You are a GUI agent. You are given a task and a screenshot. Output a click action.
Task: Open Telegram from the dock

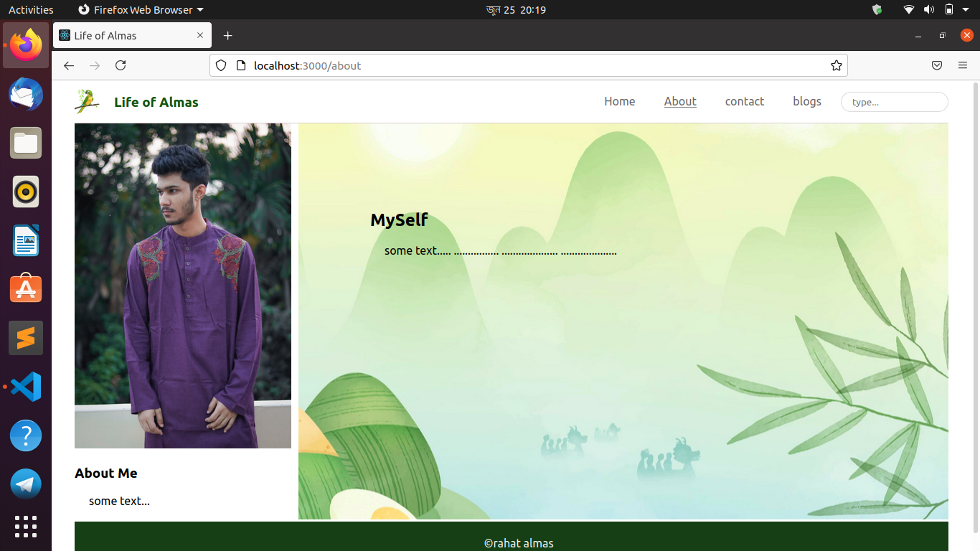25,484
